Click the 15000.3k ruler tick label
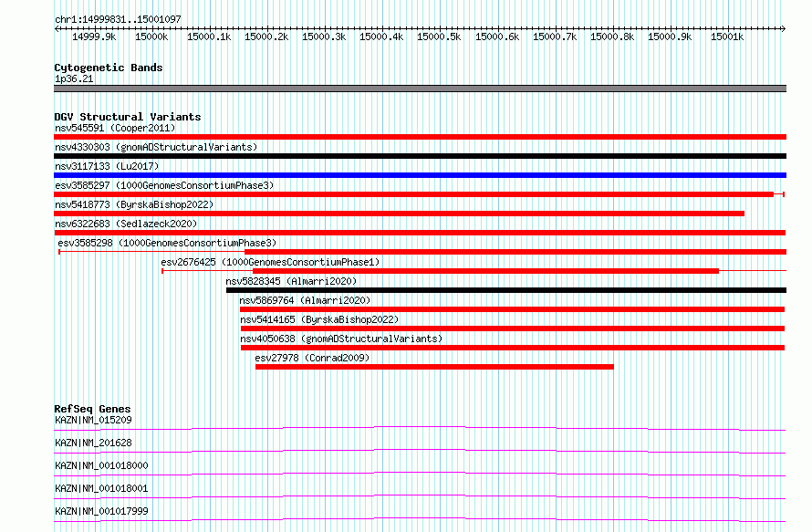Screen dimensions: 812x532 point(324,37)
